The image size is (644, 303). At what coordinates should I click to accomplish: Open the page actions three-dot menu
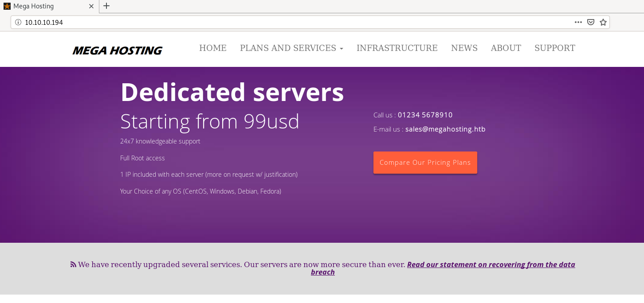tap(578, 22)
